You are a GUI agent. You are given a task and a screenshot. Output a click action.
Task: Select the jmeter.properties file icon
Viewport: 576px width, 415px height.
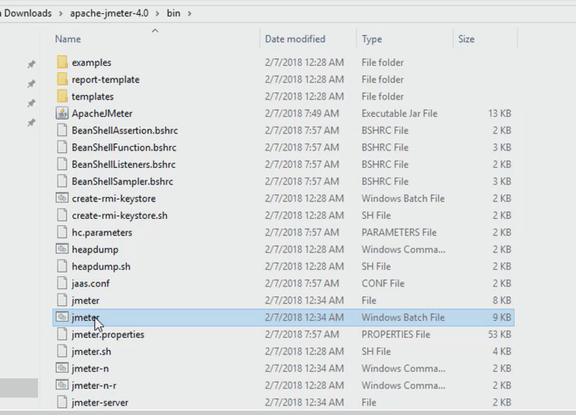click(x=62, y=334)
